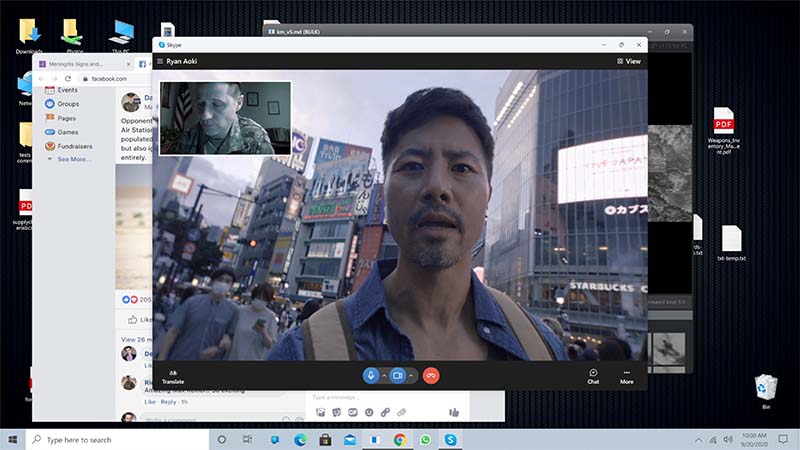Viewport: 800px width, 450px height.
Task: Turn off the video camera in Skype
Action: click(x=397, y=376)
